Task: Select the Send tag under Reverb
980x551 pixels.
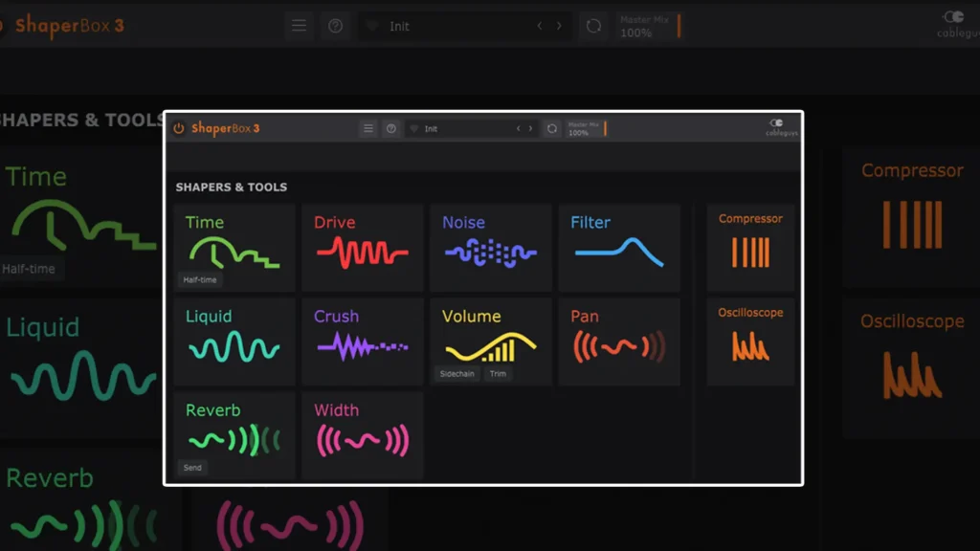Action: click(192, 467)
